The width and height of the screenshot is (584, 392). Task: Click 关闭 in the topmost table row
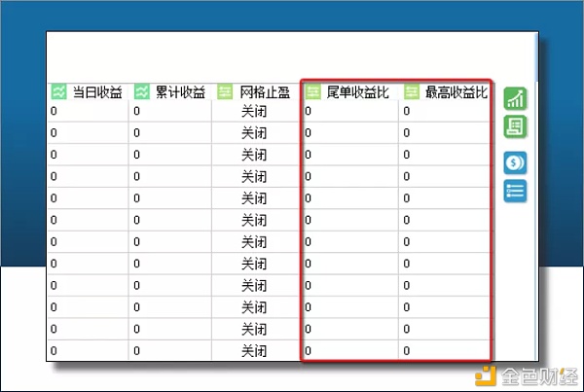(254, 111)
